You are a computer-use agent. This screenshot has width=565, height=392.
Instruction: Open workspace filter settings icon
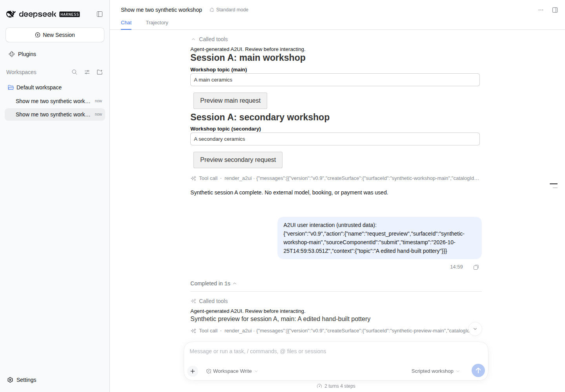click(87, 72)
